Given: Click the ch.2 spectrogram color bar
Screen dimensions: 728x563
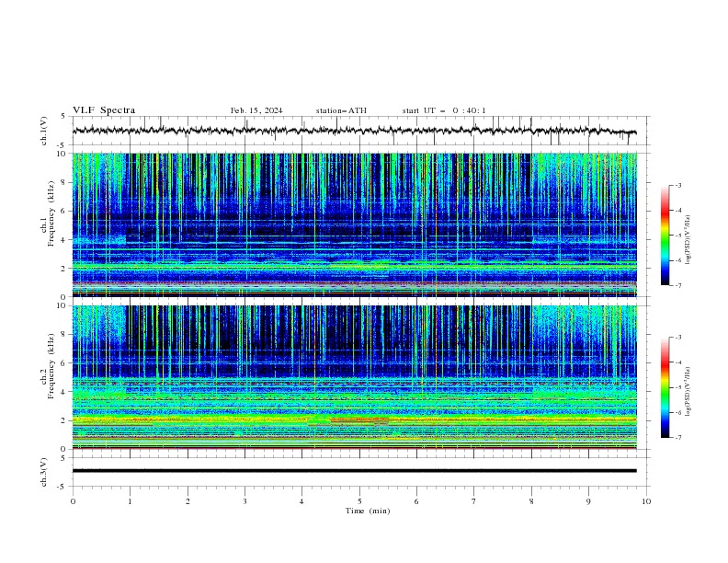Looking at the screenshot, I should point(665,387).
